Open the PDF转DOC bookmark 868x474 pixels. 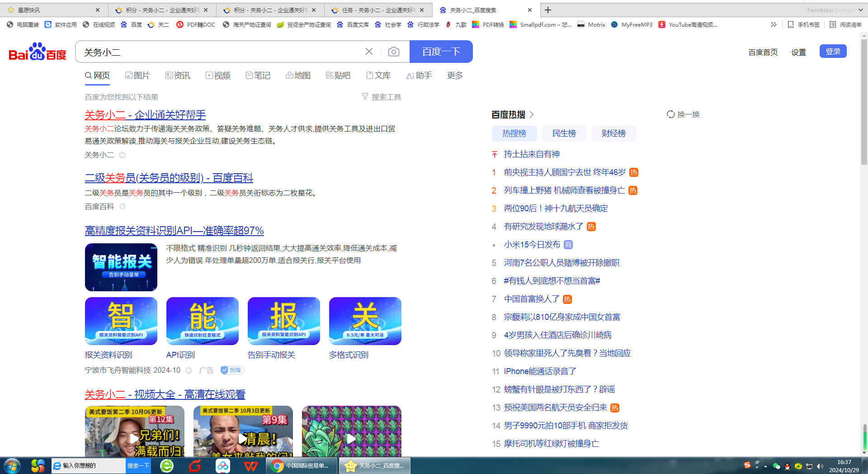[x=196, y=24]
